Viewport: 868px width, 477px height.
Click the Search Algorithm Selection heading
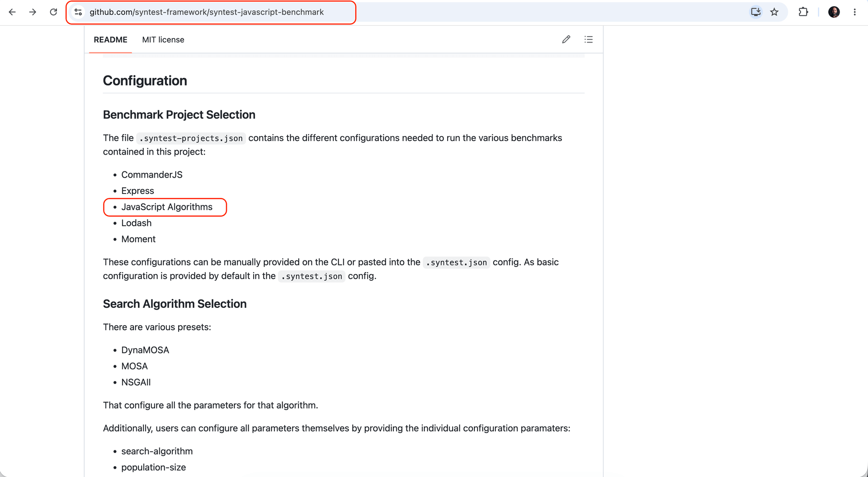(175, 304)
